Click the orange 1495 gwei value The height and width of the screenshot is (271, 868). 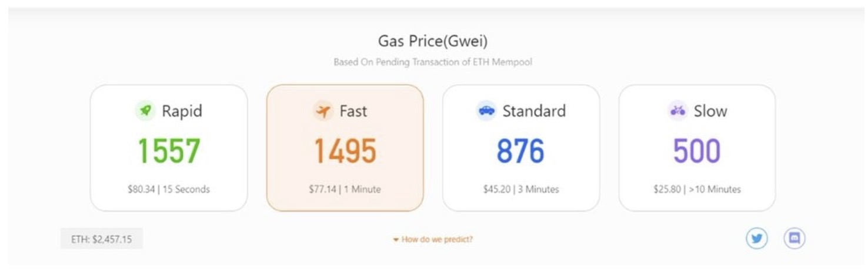coord(345,151)
